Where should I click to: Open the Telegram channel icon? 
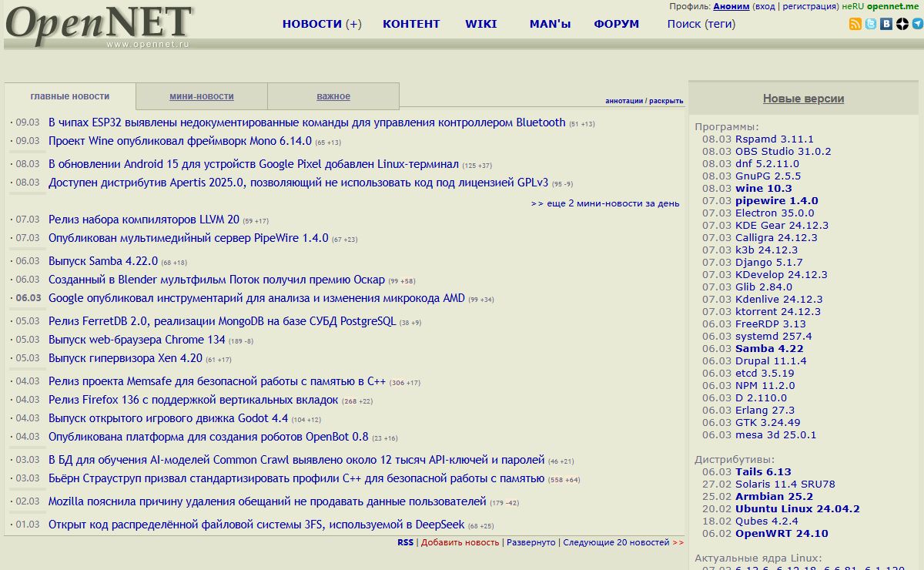click(917, 24)
